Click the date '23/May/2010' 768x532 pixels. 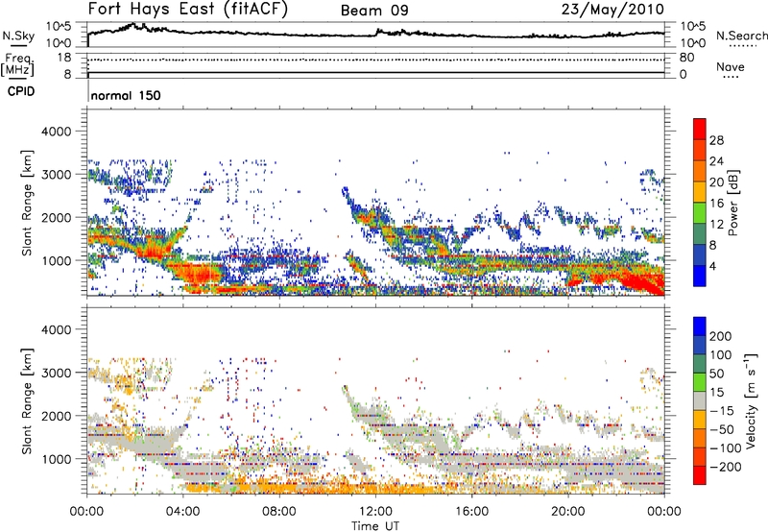point(612,10)
